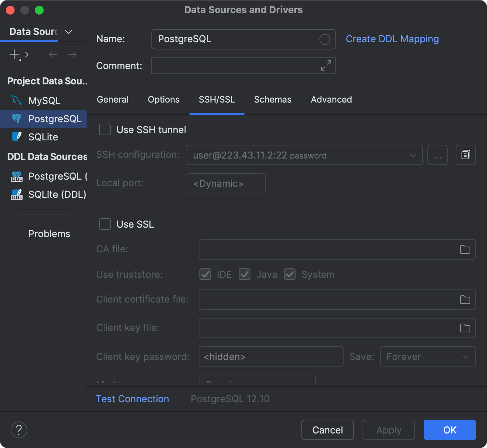Open SSH configurations via ellipsis button
This screenshot has width=487, height=448.
point(437,155)
